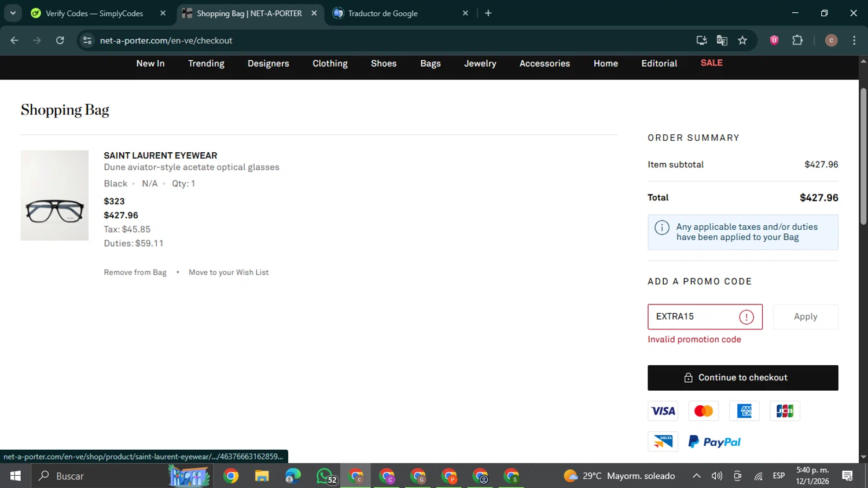Open the Clothing menu
The width and height of the screenshot is (868, 488).
pos(330,64)
